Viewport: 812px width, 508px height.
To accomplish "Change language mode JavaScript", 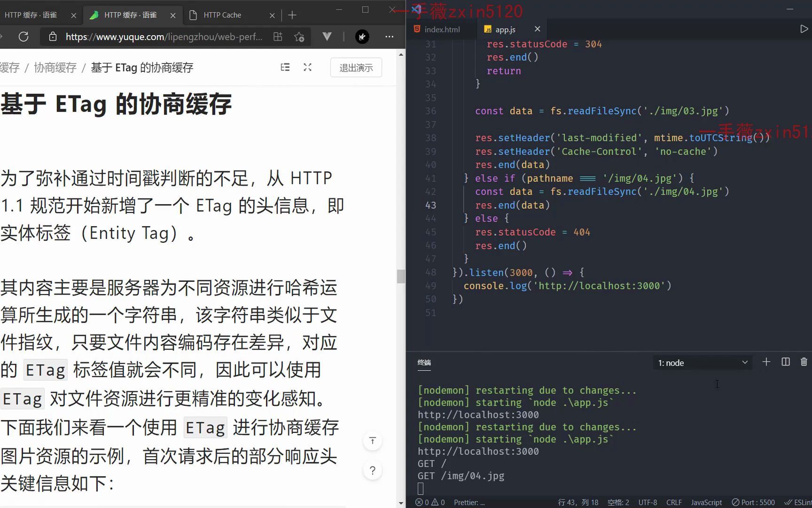I will coord(706,502).
